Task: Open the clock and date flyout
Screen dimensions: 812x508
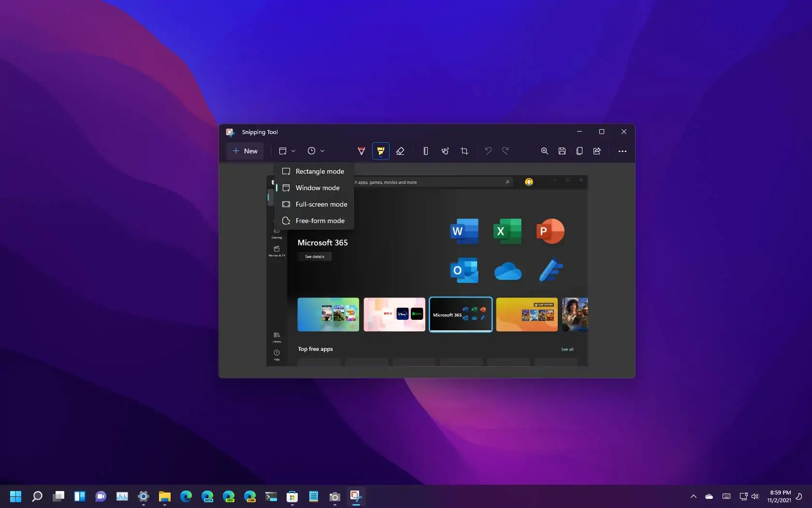Action: tap(779, 496)
